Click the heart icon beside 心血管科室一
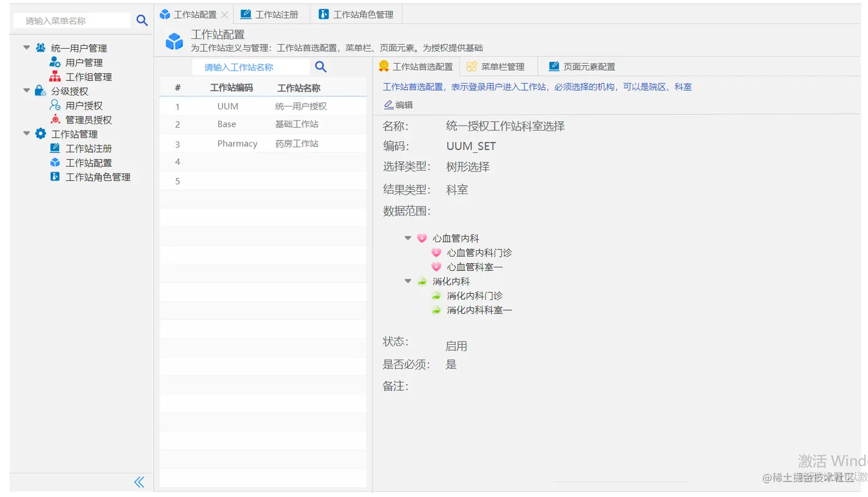 pos(436,267)
